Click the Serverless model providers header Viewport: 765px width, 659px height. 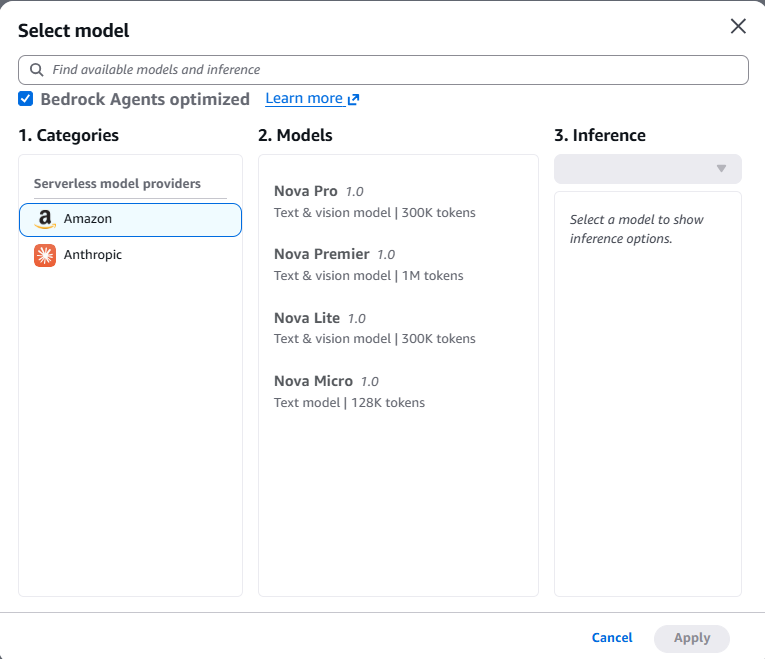tap(117, 184)
